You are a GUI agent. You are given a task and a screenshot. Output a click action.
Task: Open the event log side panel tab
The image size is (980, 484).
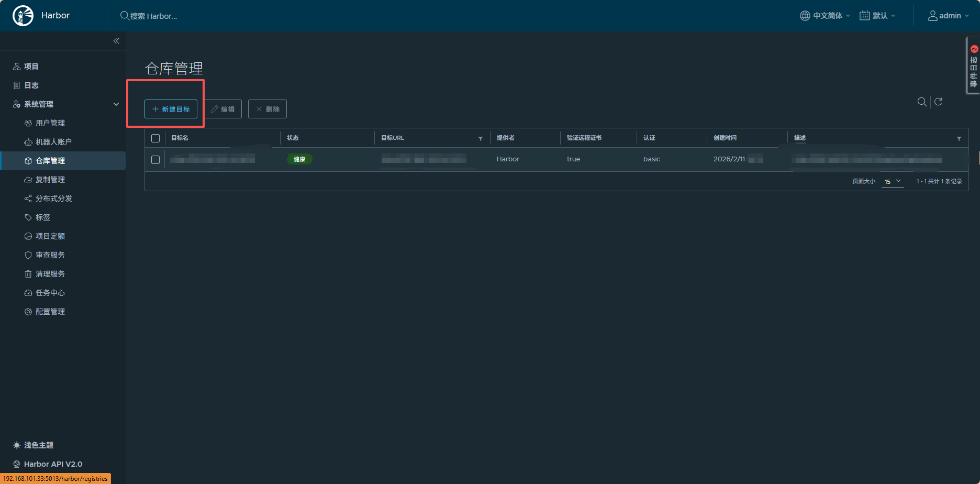point(973,65)
